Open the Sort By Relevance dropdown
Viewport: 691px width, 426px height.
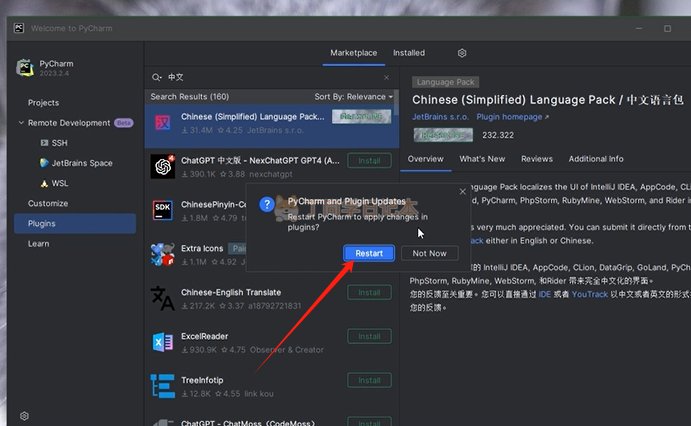[353, 96]
